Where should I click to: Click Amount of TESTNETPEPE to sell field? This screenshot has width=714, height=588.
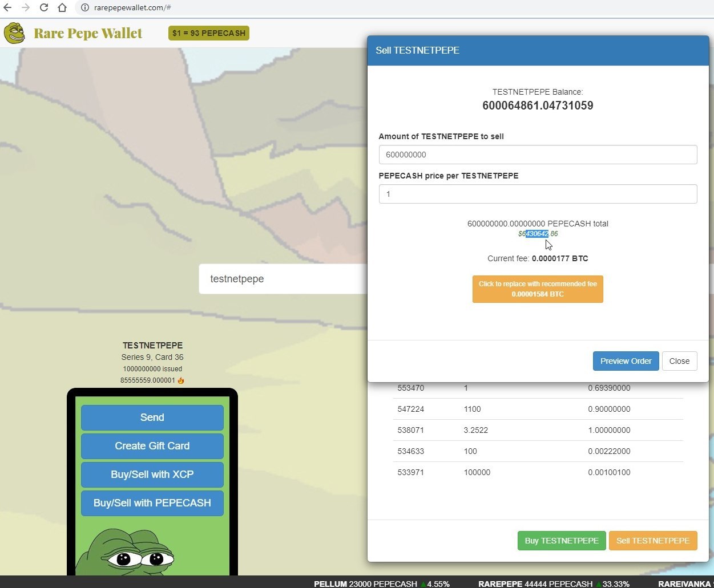pos(538,155)
